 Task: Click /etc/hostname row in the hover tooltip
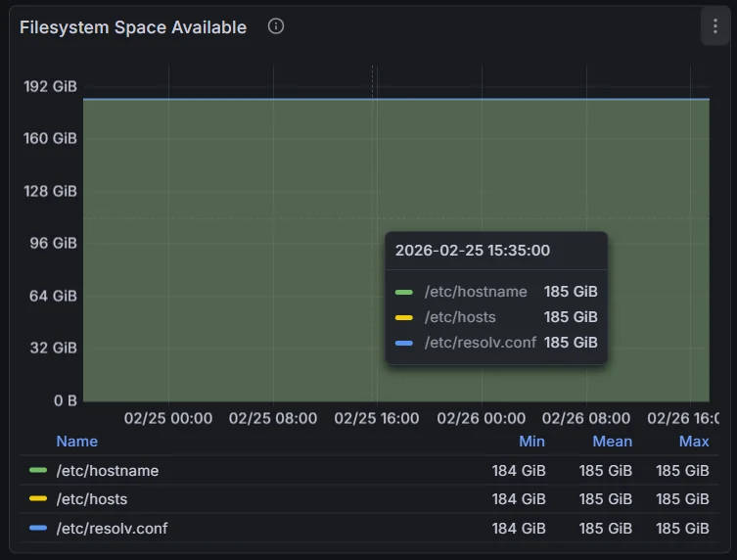pos(496,292)
